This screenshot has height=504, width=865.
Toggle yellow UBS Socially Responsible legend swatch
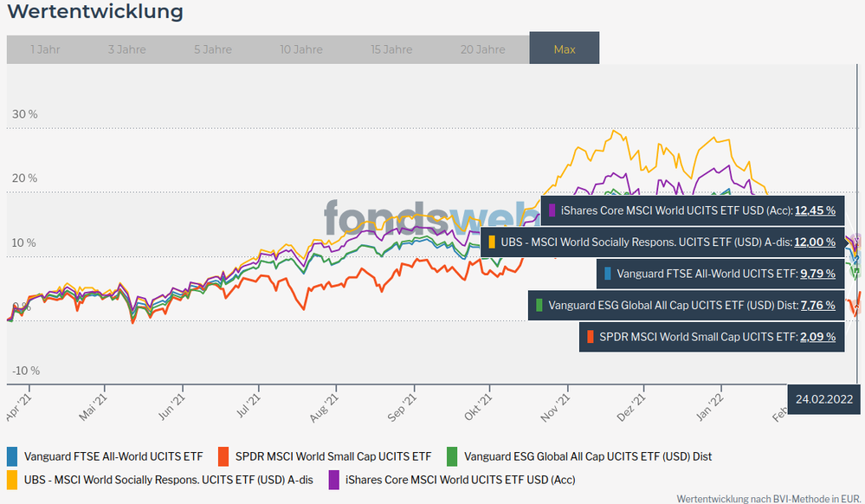click(12, 479)
